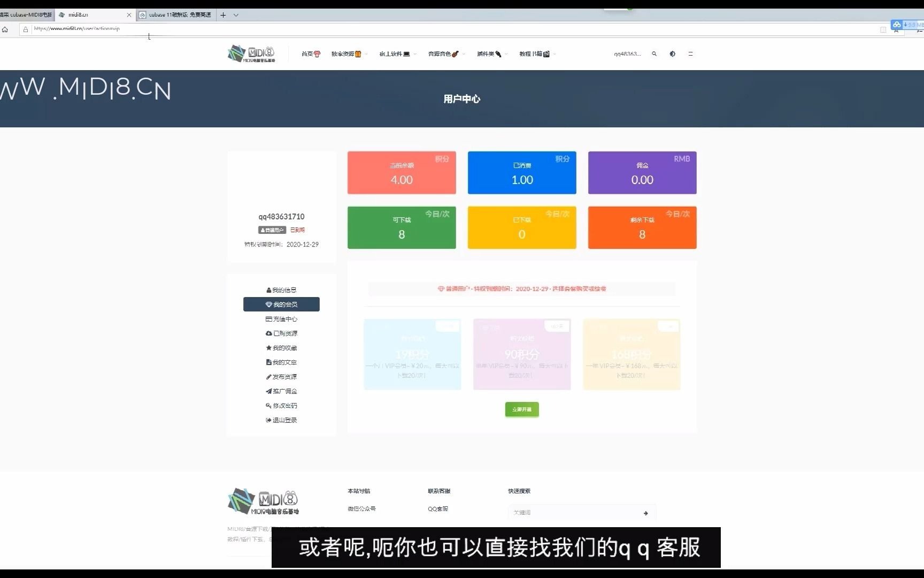Click the orange 剩余下载 8 card
Screen dimensions: 924x578
pyautogui.click(x=642, y=227)
